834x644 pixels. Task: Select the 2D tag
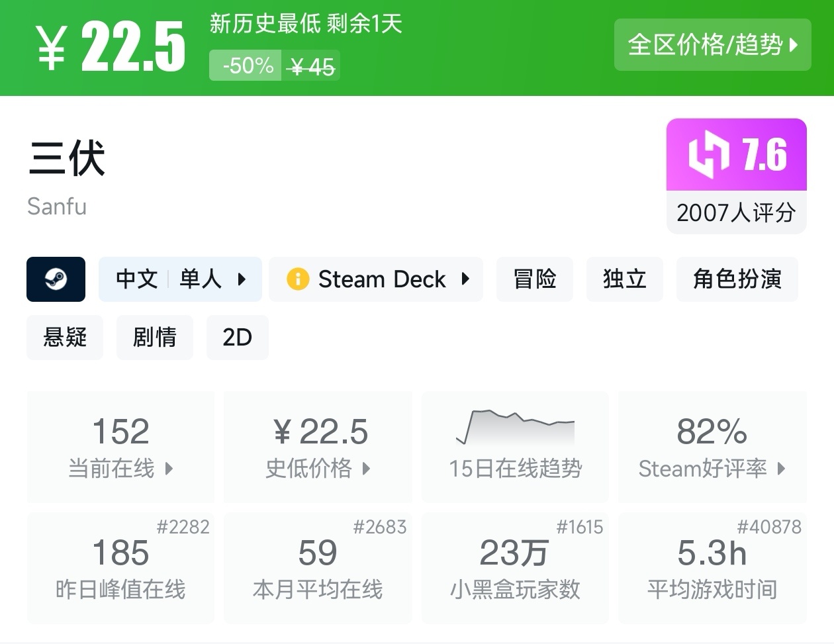tap(238, 338)
